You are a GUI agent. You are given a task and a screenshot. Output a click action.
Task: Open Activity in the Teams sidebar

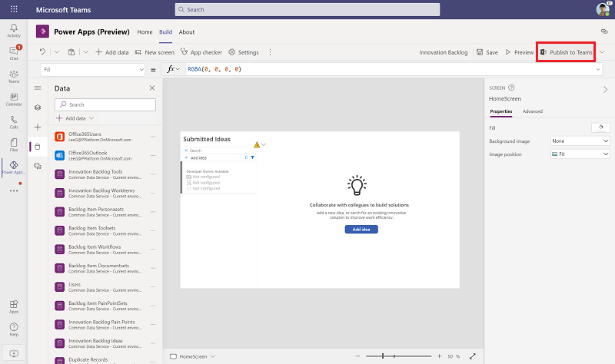[14, 30]
